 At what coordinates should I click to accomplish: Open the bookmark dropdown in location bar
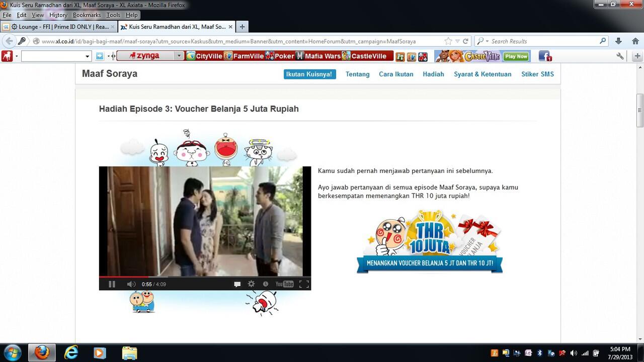pos(457,41)
